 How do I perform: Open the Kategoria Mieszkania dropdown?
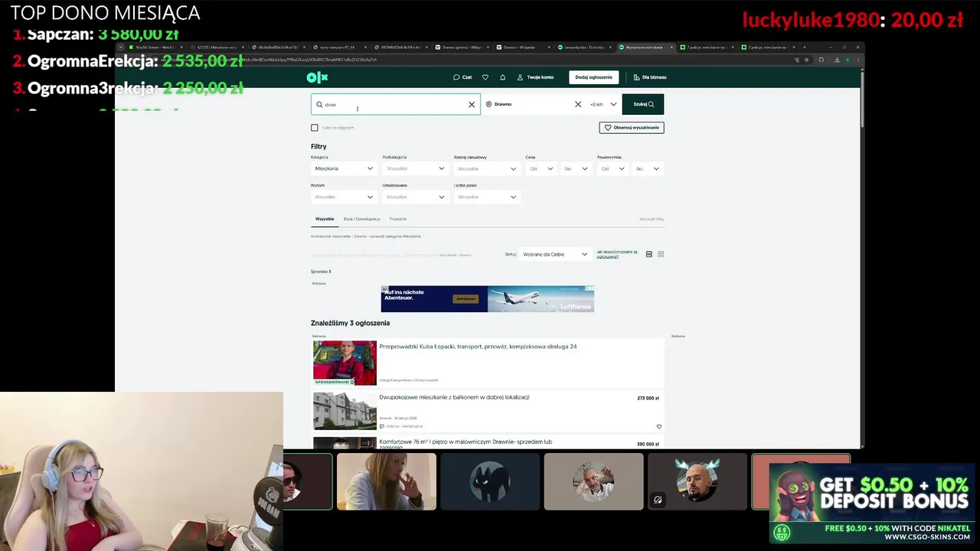tap(344, 168)
